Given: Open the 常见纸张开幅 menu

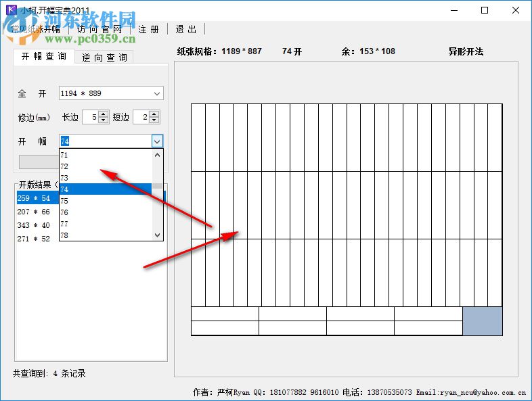Looking at the screenshot, I should [36, 30].
